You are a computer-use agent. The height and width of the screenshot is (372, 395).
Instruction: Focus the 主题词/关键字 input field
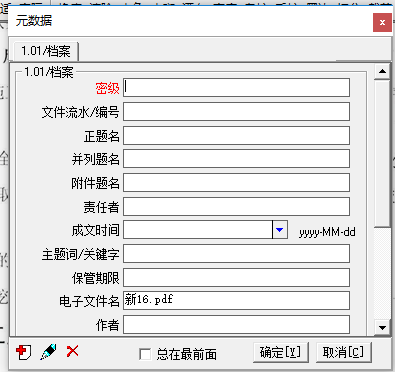coord(236,254)
